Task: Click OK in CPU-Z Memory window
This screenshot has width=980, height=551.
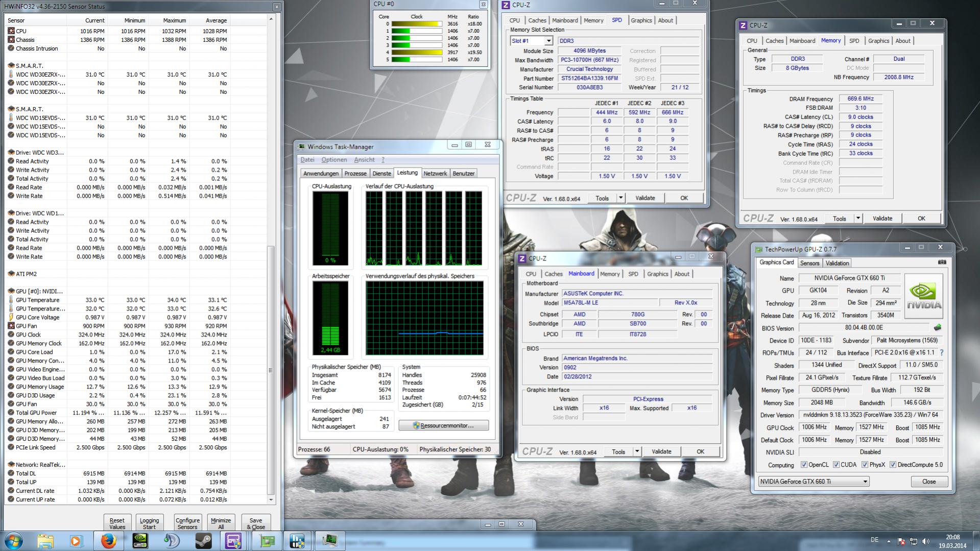Action: pos(921,219)
